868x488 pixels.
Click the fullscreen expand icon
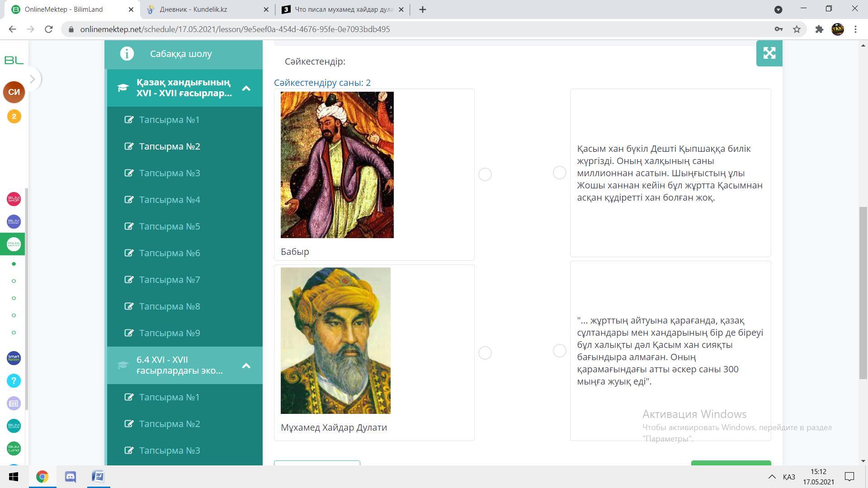tap(769, 53)
